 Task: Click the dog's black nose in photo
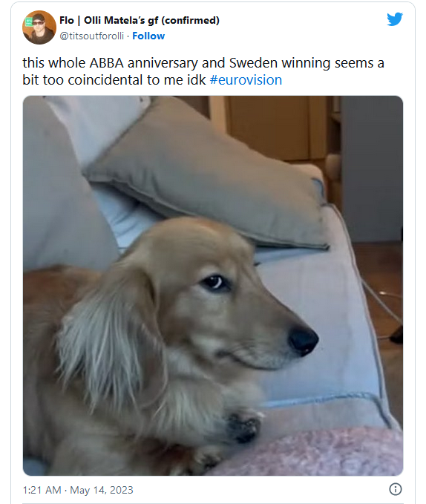[x=304, y=341]
